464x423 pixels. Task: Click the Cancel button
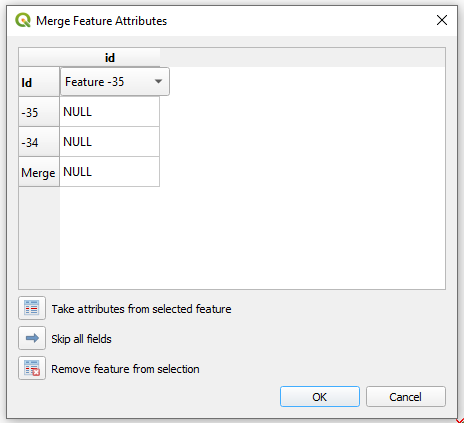point(406,397)
